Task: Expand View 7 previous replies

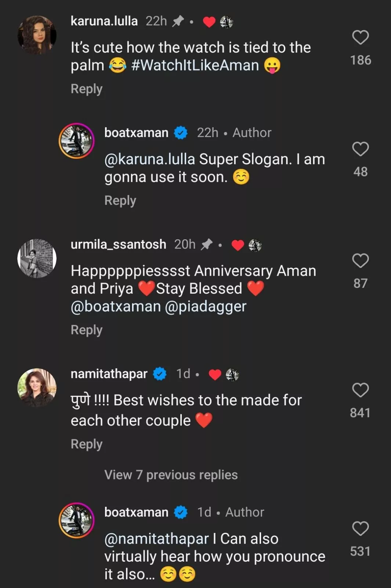Action: coord(171,475)
